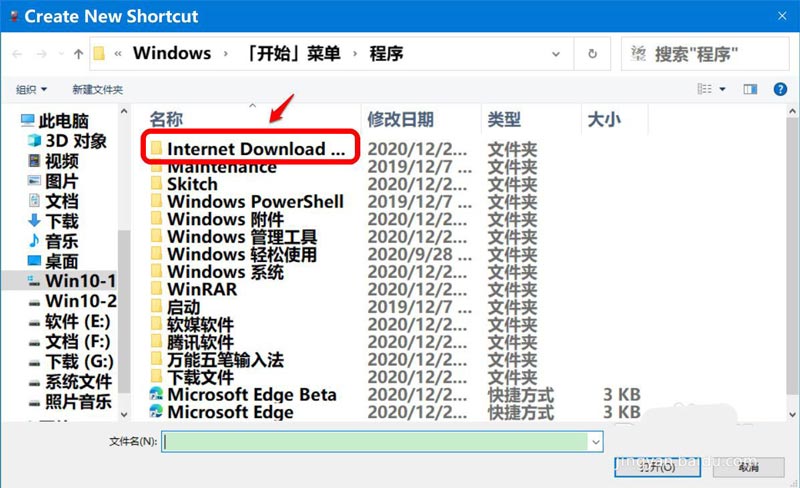This screenshot has height=488, width=800.
Task: Click the 文件名 input field
Action: point(376,442)
